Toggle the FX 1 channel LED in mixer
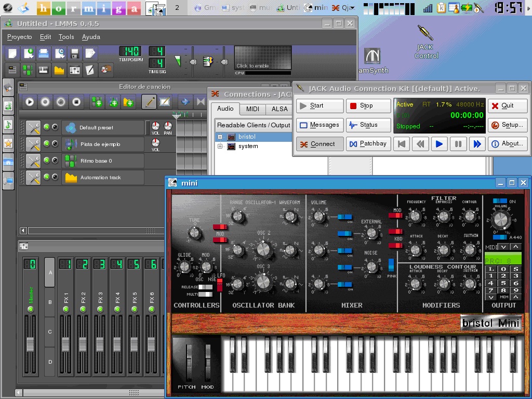The width and height of the screenshot is (532, 399). click(66, 309)
